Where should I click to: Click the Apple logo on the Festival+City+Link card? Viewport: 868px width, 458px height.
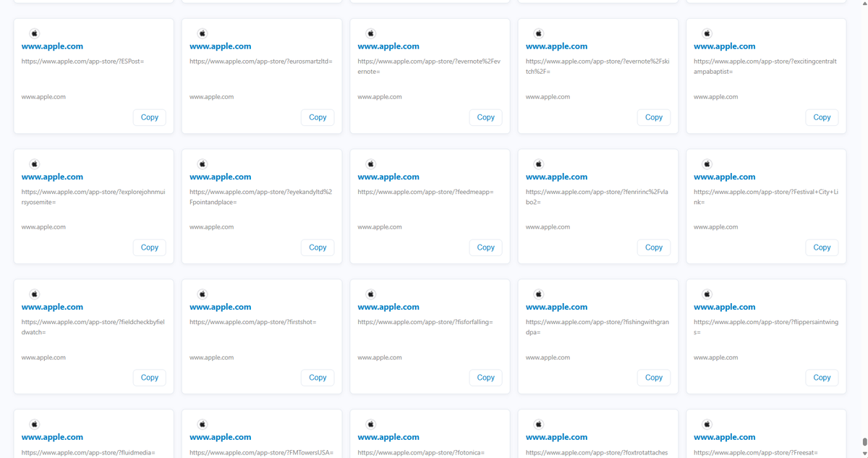point(707,164)
